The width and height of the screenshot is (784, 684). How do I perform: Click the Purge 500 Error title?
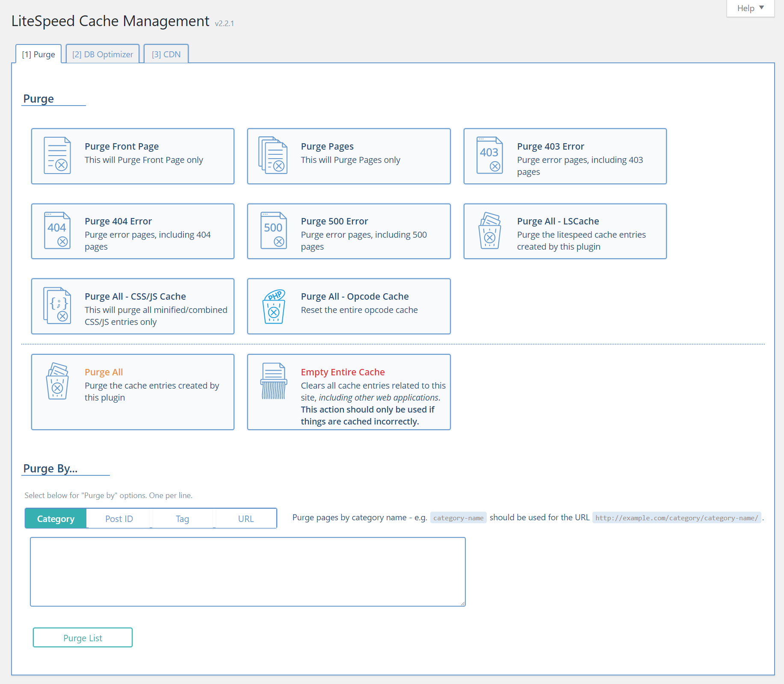tap(334, 221)
